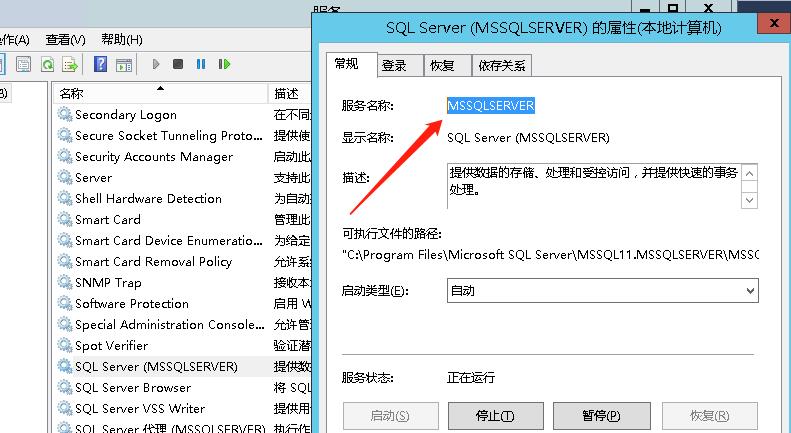Click gear icon of SQL Server Browser
The image size is (791, 433).
click(x=65, y=388)
